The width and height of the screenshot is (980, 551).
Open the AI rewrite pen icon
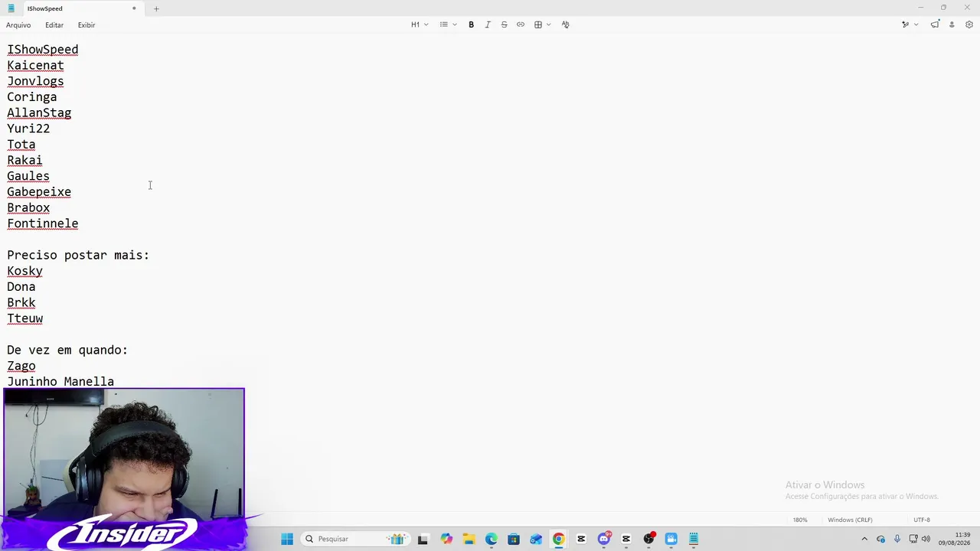pos(905,24)
